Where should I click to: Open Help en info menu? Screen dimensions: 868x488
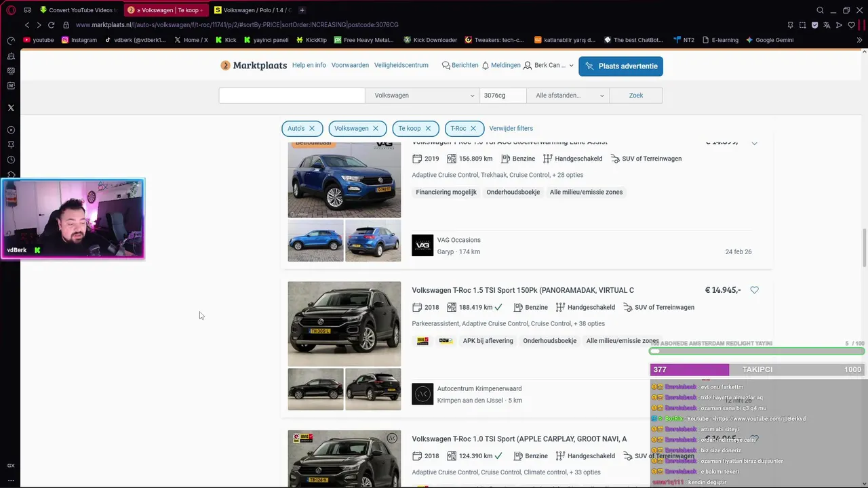point(309,66)
